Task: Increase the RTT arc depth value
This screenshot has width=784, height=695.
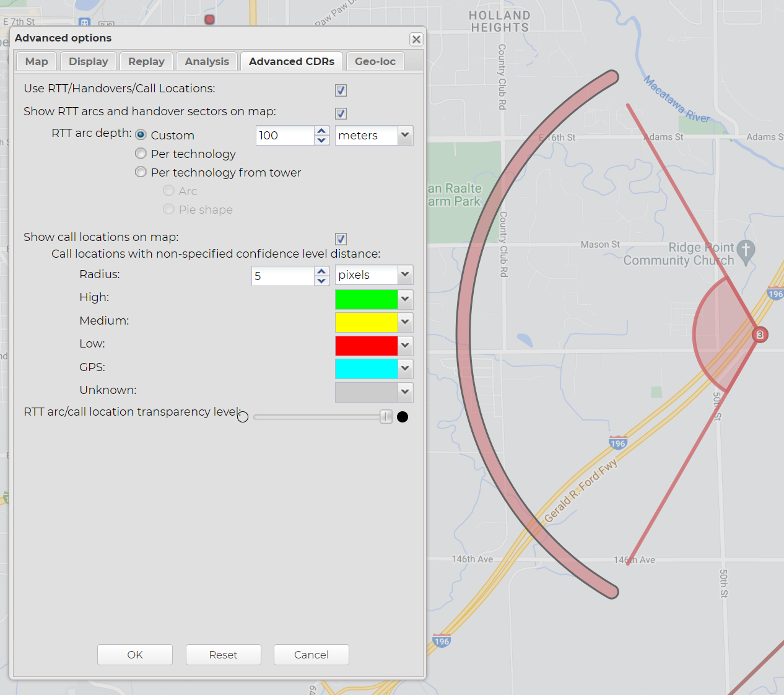Action: 321,131
